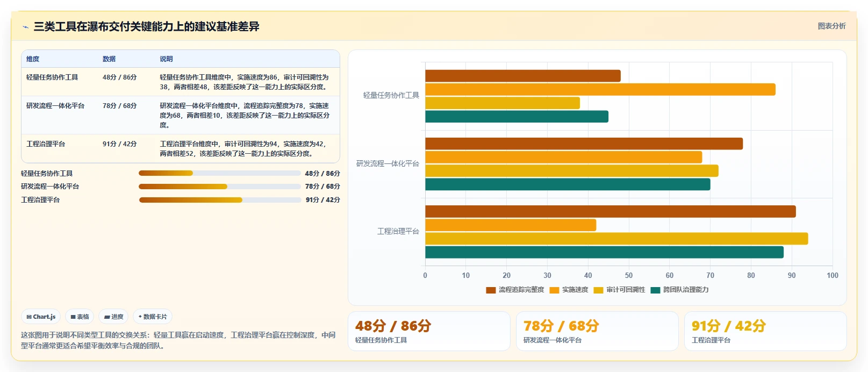868x372 pixels.
Task: Click 研发流程一体化平台 in the table's first column
Action: 55,106
